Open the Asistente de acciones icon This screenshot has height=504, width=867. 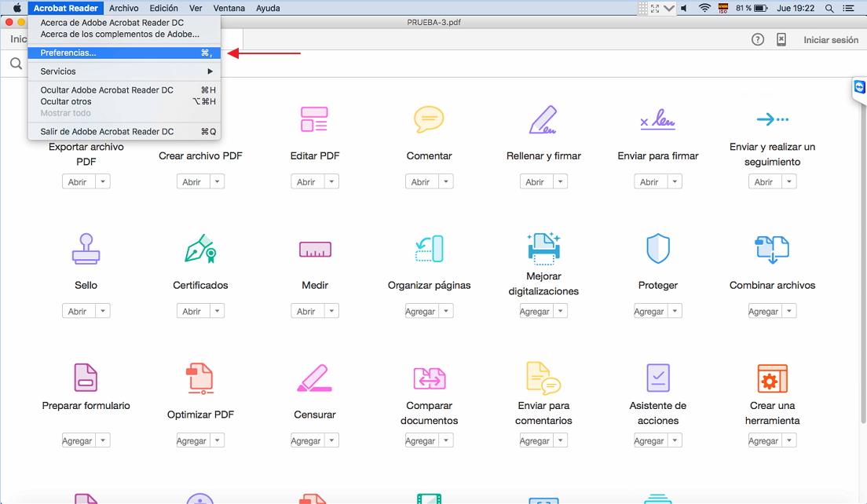(x=658, y=378)
